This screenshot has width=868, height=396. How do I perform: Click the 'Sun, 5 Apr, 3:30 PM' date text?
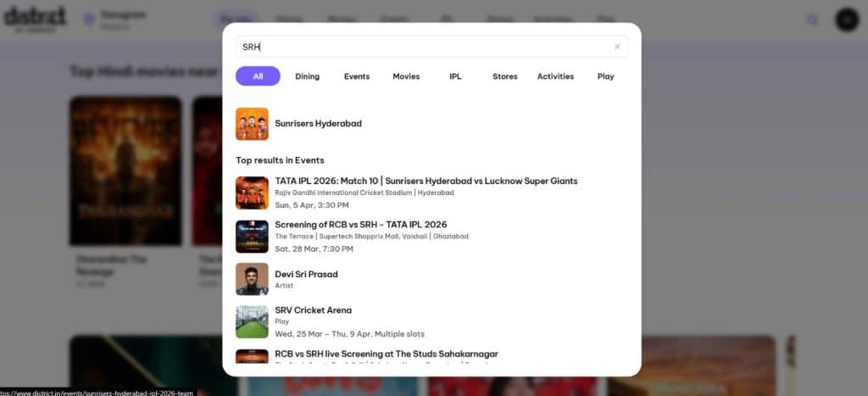click(312, 205)
